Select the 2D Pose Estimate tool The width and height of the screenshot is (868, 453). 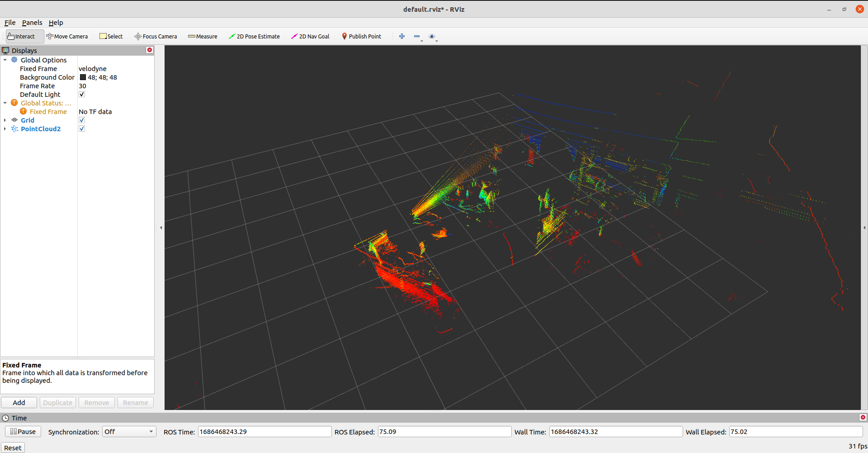pos(254,36)
